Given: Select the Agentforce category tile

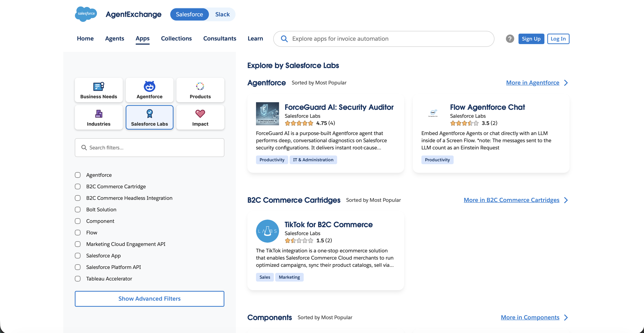Looking at the screenshot, I should point(149,90).
